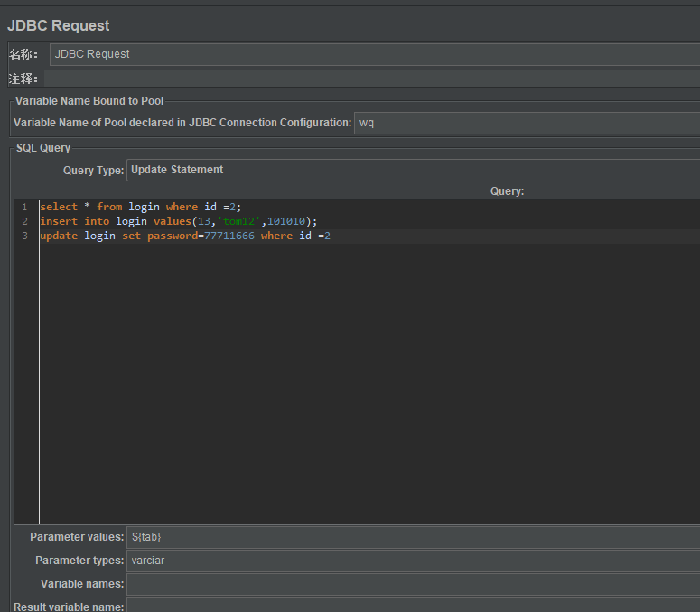The width and height of the screenshot is (700, 612).
Task: Click the Result variable name: label
Action: point(69,607)
